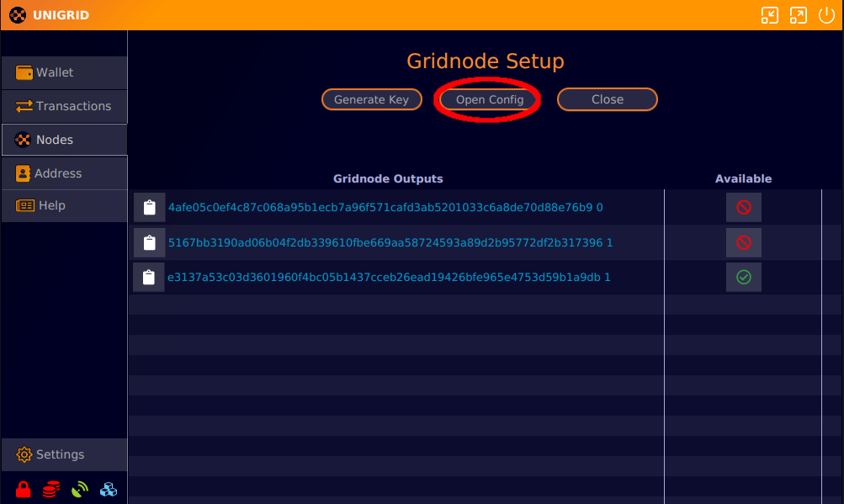Click the green satellite connection icon
The image size is (844, 504).
80,489
